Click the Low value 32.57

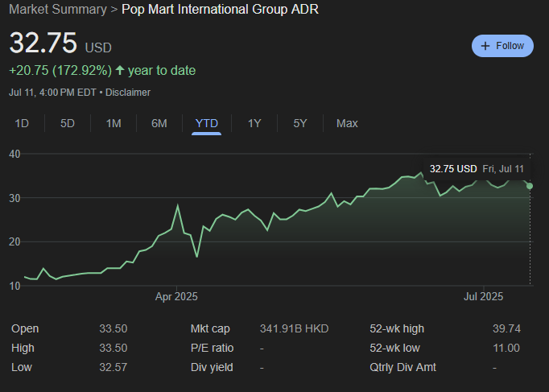point(113,367)
